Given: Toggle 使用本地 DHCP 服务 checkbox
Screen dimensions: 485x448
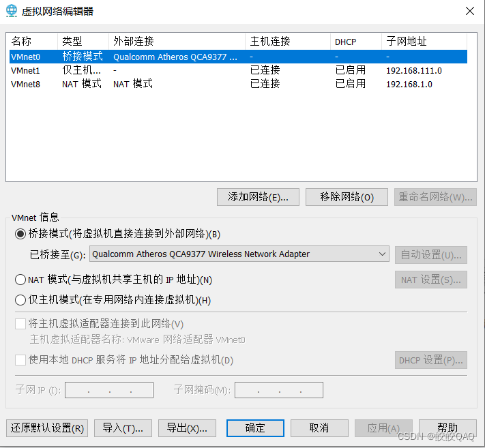Looking at the screenshot, I should tap(20, 360).
